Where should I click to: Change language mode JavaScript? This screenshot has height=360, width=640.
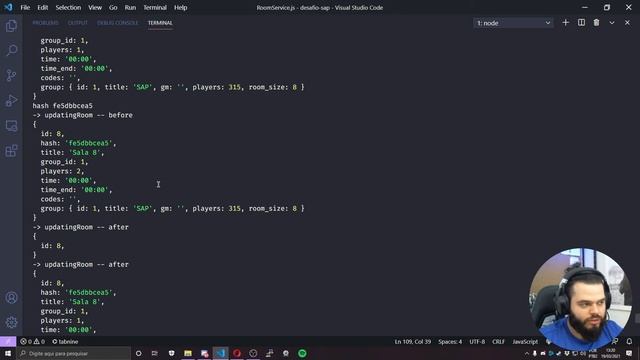(x=525, y=342)
